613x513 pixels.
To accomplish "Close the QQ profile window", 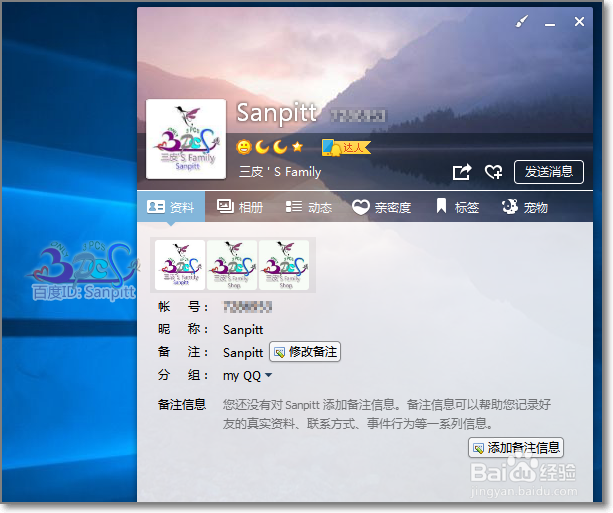I will click(x=579, y=22).
